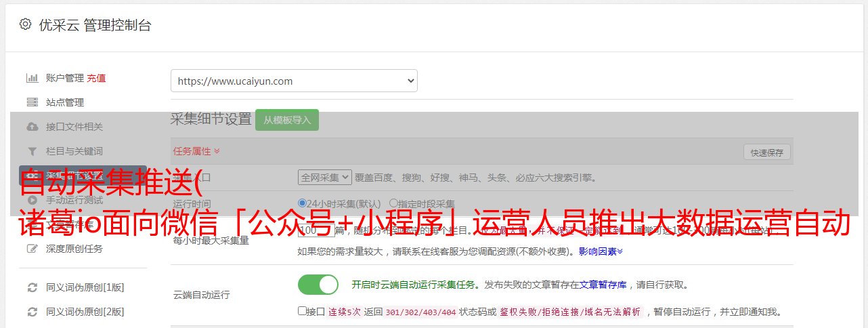The image size is (868, 328).
Task: Open 手动运行测试 page
Action: (74, 200)
